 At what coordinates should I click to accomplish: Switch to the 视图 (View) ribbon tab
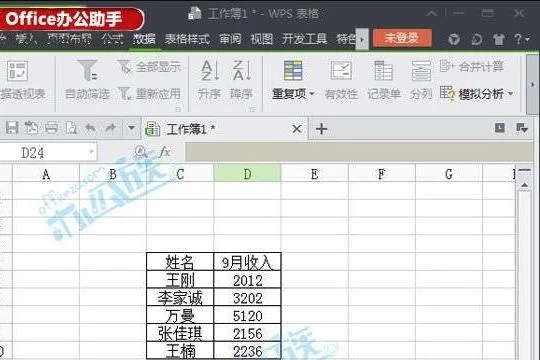(261, 39)
